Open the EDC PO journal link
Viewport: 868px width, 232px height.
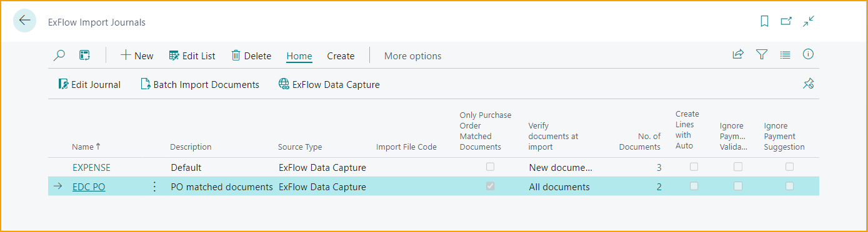(89, 186)
